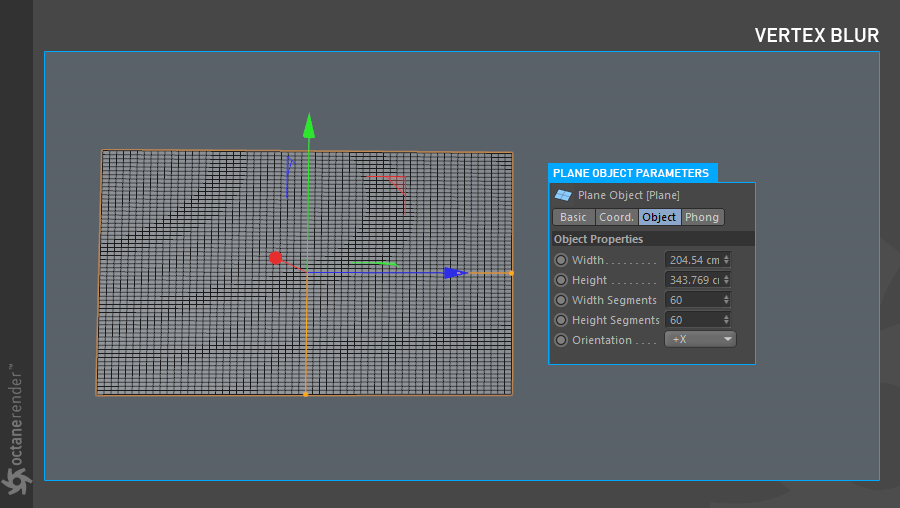The image size is (900, 508).
Task: Click the Width Segments label
Action: click(x=614, y=300)
